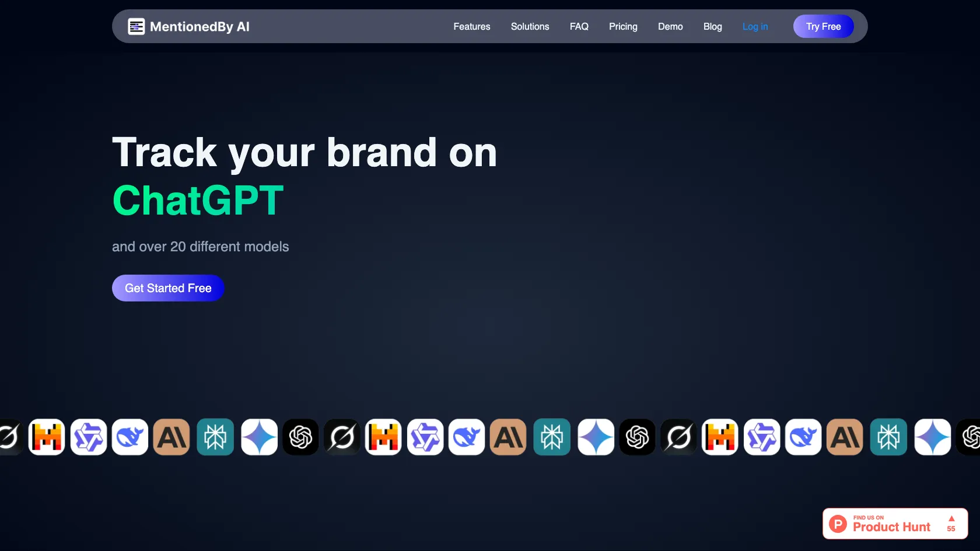Click the Get Started Free button
This screenshot has width=980, height=551.
(x=168, y=288)
